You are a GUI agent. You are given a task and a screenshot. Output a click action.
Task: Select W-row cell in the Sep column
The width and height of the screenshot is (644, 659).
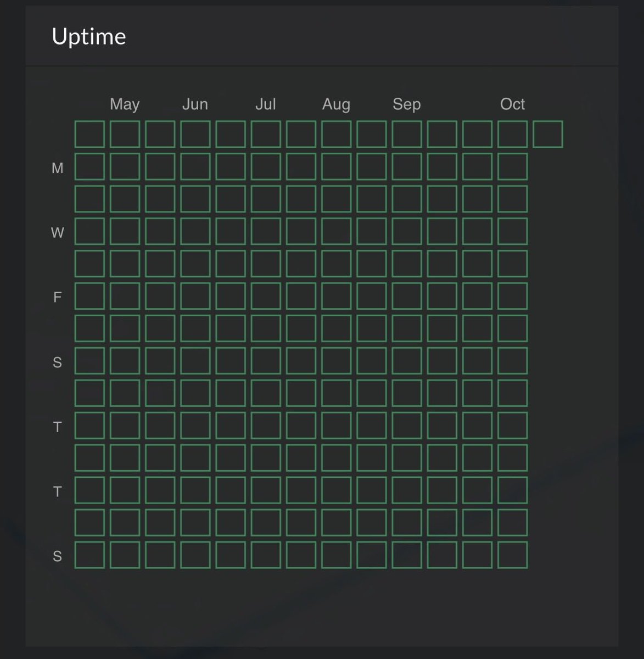(407, 232)
